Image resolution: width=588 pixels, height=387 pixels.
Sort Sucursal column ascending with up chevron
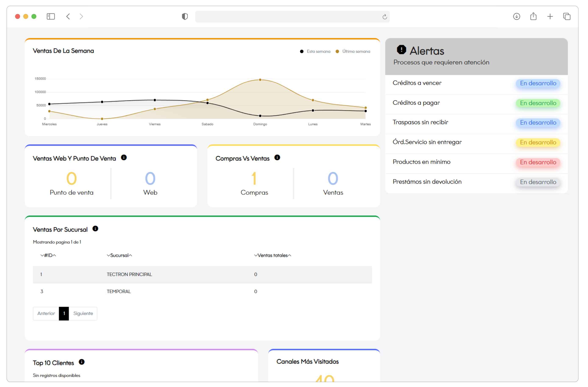(x=130, y=255)
